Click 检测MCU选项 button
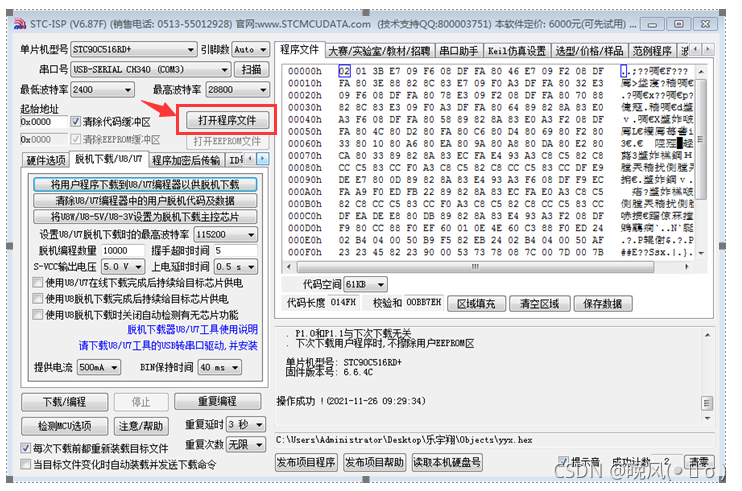 pyautogui.click(x=64, y=426)
